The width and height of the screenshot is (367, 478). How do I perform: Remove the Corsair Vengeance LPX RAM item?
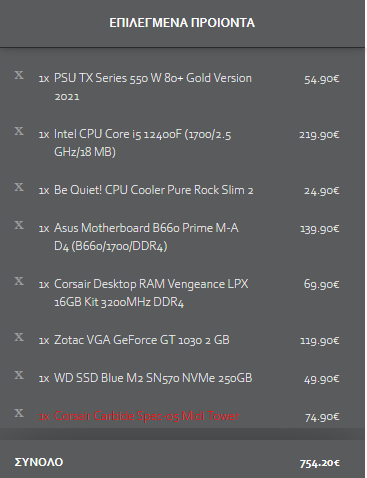click(x=19, y=281)
